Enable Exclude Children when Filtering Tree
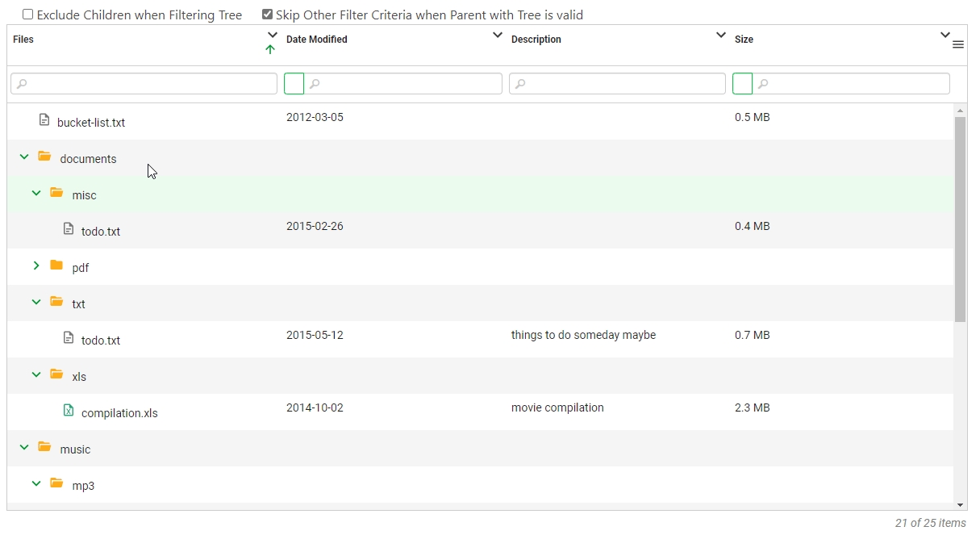 [28, 15]
